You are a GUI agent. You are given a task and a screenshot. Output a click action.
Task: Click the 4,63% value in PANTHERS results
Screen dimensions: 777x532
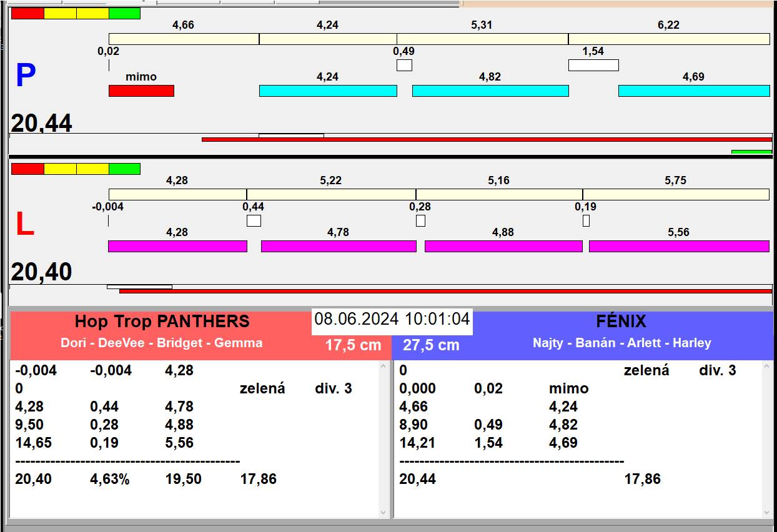pos(110,480)
